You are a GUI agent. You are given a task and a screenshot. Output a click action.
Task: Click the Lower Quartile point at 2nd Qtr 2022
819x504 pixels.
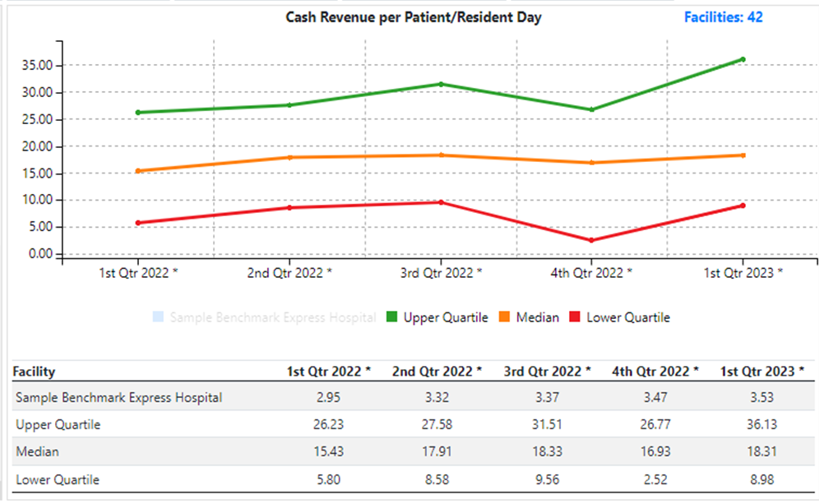click(289, 208)
